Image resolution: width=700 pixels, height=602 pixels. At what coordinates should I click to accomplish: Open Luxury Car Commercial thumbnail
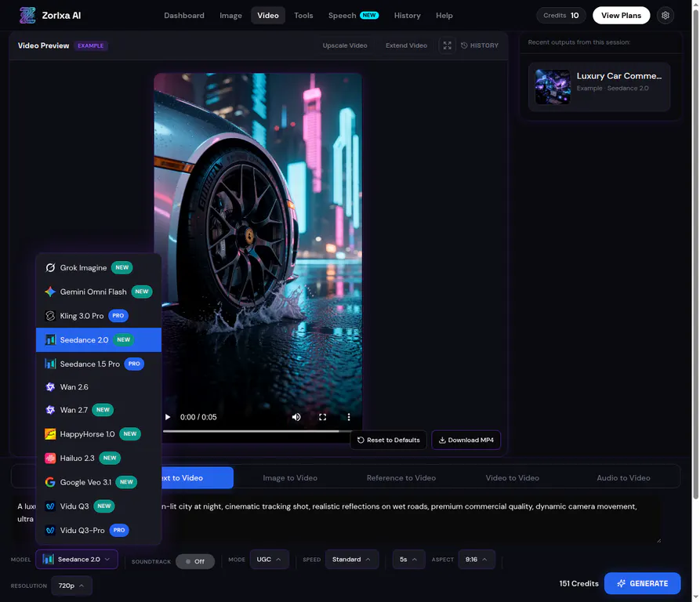point(553,86)
